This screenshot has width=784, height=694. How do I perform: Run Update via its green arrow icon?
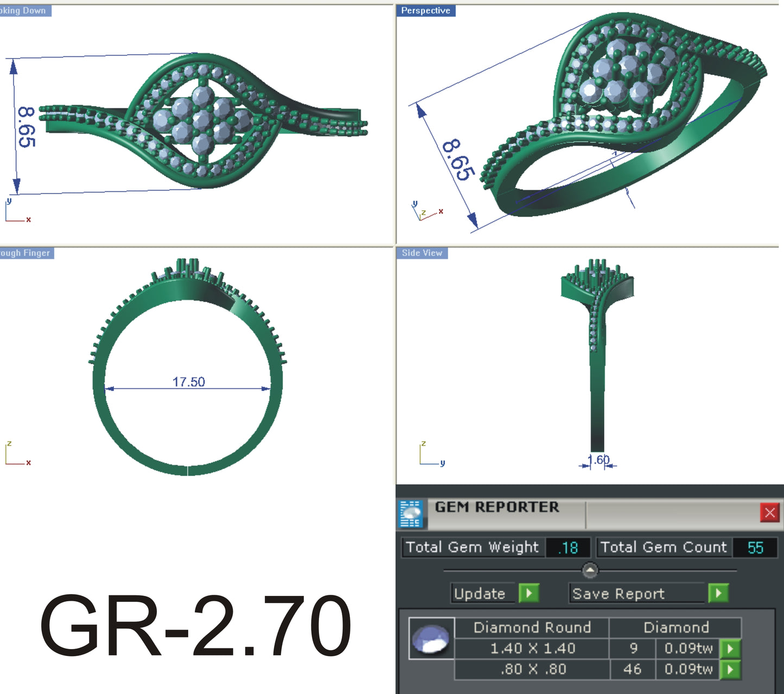click(529, 593)
